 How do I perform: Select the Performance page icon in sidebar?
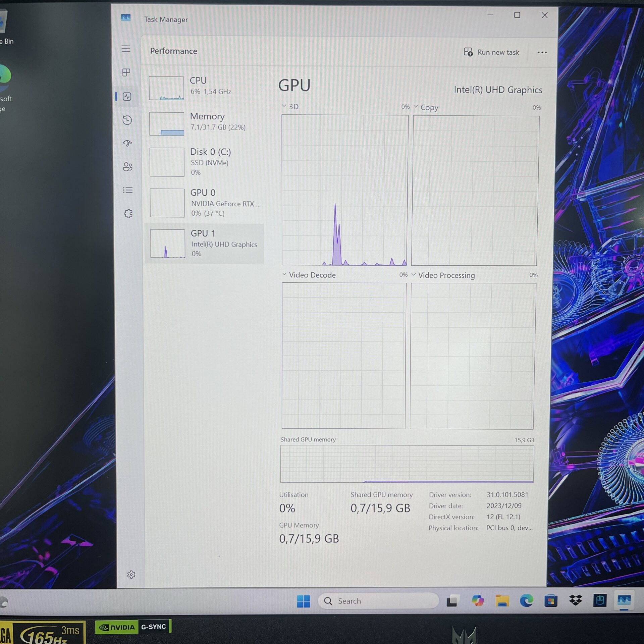tap(127, 97)
